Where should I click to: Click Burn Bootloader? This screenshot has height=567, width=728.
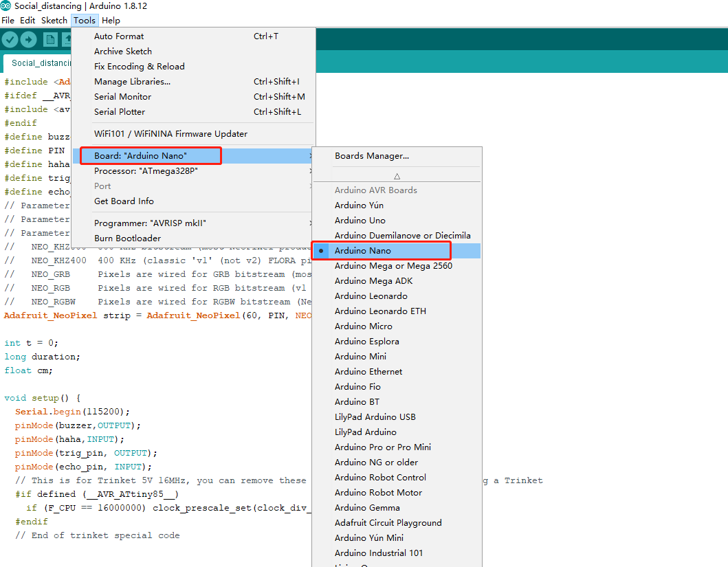(194, 238)
